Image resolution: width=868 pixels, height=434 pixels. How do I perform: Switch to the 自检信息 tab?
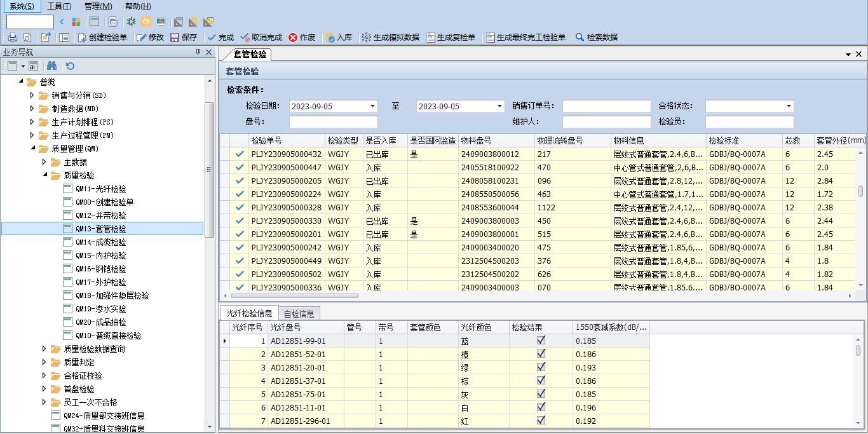click(x=299, y=313)
